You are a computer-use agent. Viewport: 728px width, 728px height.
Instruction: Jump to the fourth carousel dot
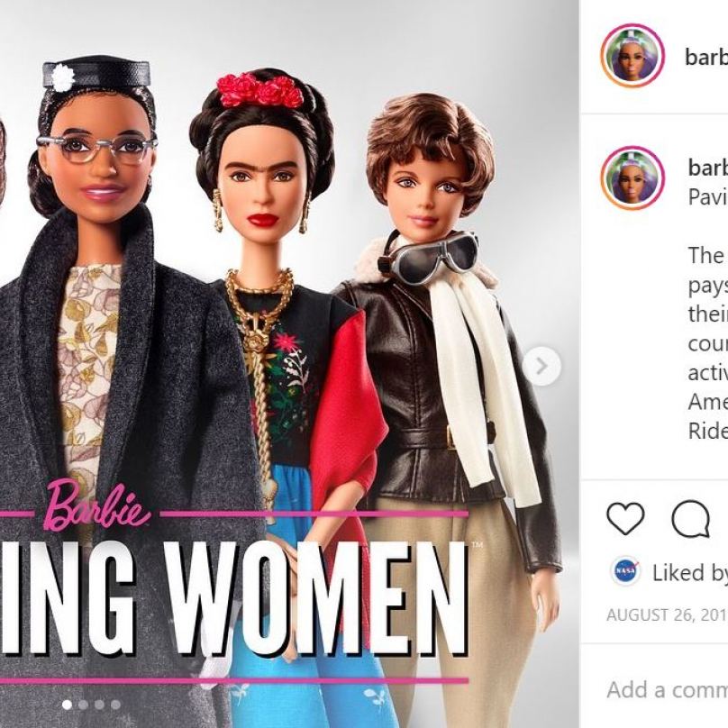point(115,705)
